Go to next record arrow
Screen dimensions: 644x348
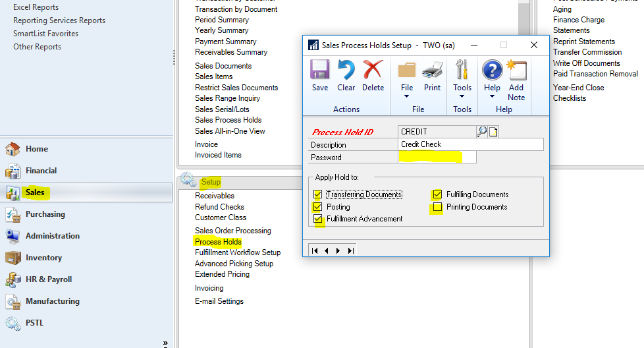338,250
